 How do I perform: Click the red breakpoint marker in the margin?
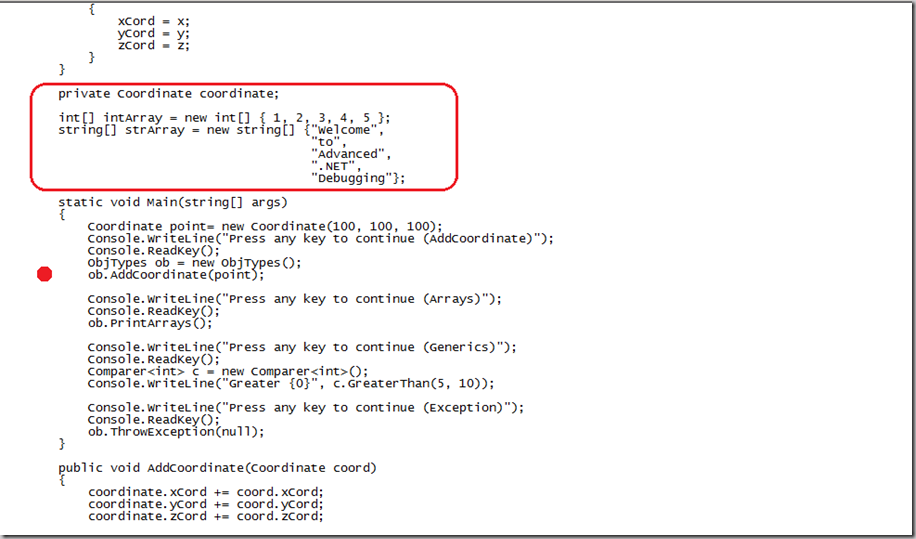tap(44, 275)
